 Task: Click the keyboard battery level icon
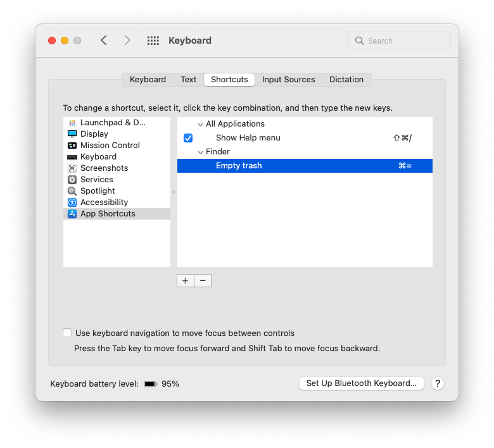click(x=150, y=384)
